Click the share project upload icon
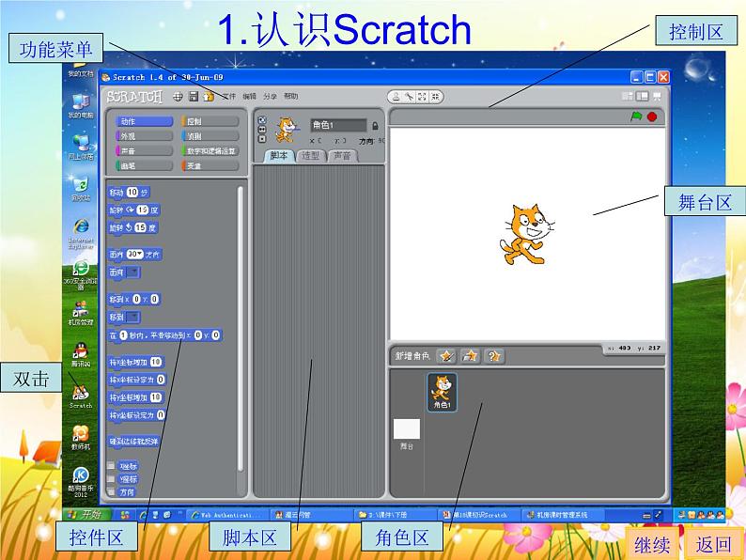746x560 pixels. pos(209,97)
